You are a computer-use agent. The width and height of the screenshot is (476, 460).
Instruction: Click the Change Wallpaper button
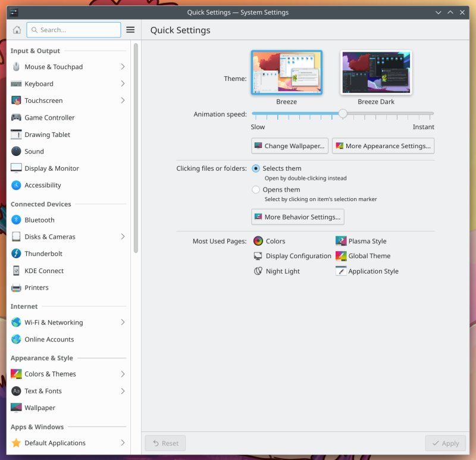point(289,146)
